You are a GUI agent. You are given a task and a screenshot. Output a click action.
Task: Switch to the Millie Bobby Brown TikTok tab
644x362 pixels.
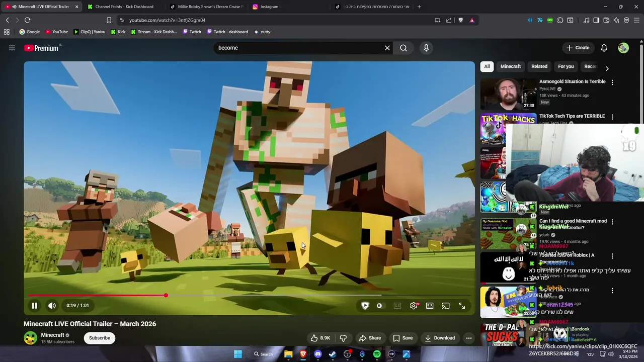pos(206,7)
